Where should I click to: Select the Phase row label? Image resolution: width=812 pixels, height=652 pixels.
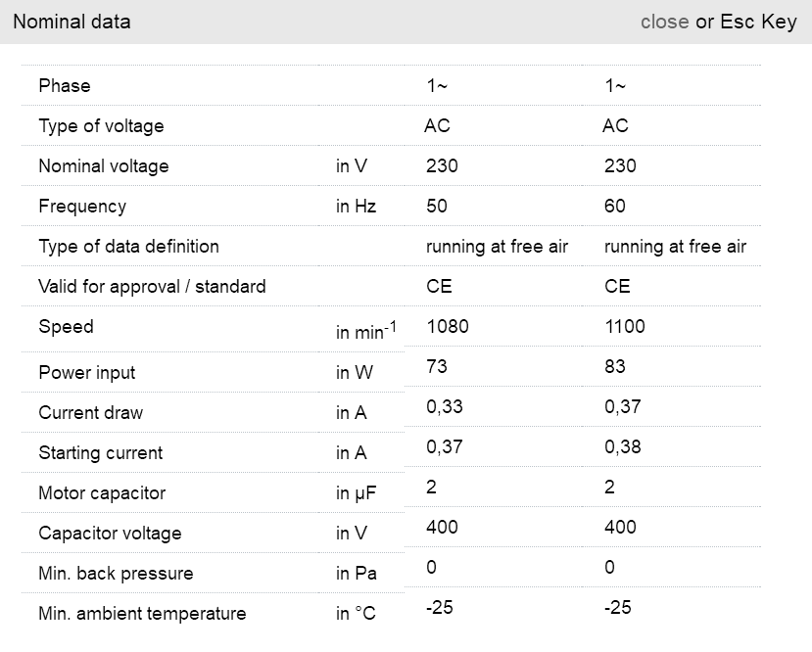pos(65,86)
